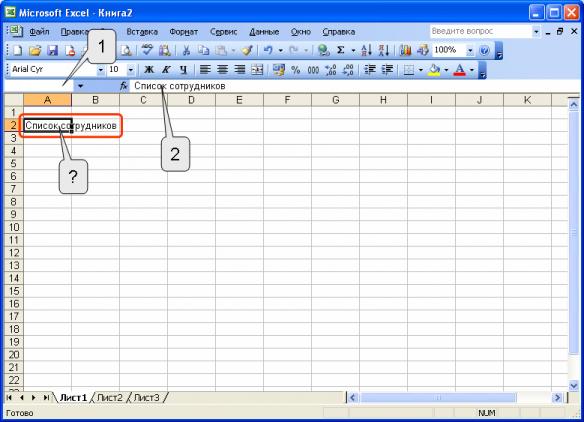Click the Save floppy disk icon

point(53,50)
